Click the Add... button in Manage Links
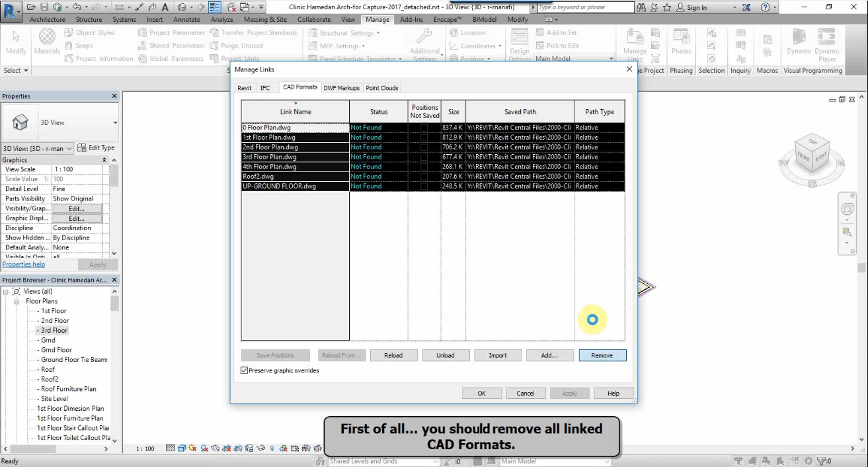 pos(549,355)
